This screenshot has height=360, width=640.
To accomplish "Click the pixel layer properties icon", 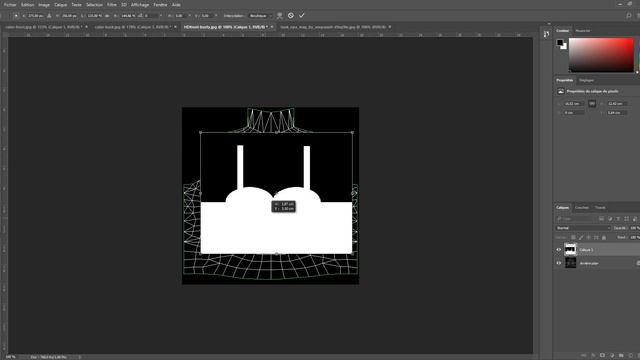I will coord(561,91).
